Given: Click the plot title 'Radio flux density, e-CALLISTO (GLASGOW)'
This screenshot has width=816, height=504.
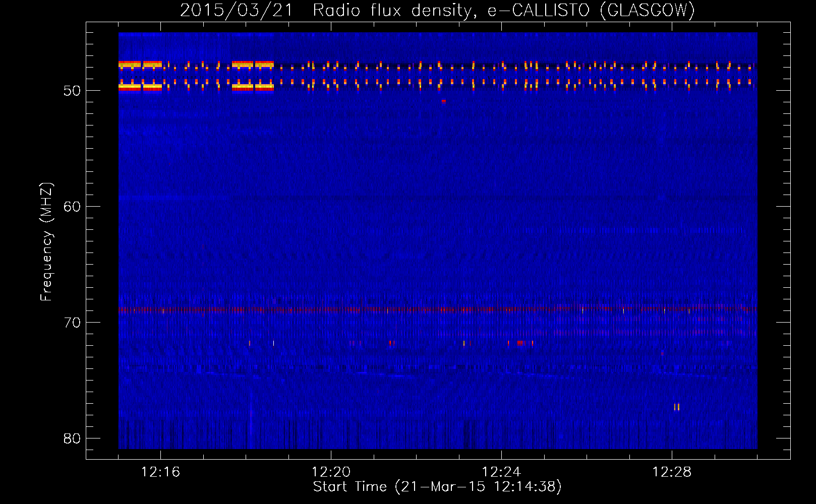Looking at the screenshot, I should point(503,10).
